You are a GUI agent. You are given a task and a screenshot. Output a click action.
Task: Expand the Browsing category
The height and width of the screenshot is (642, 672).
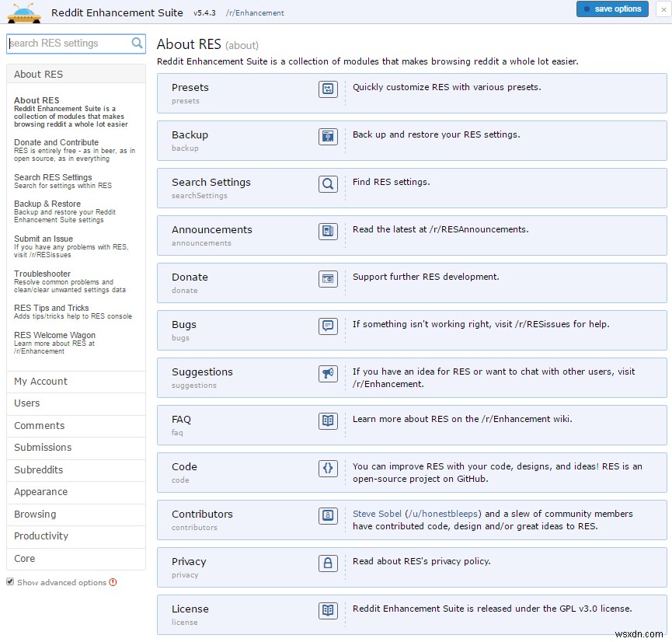pos(76,515)
